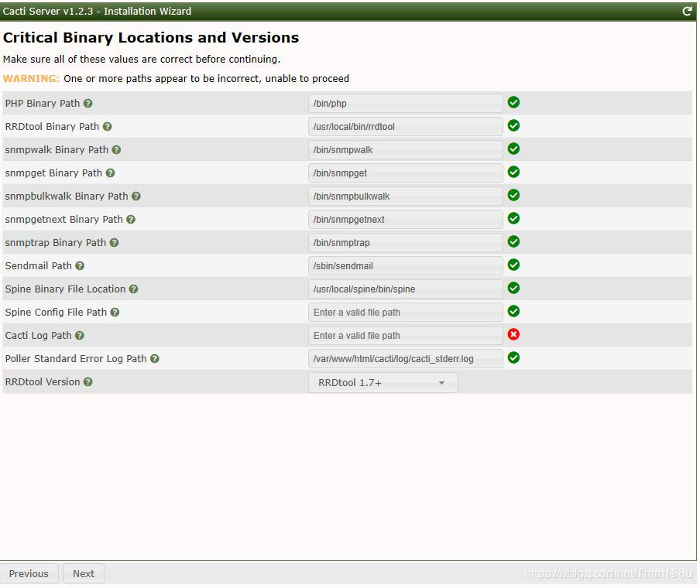
Task: Open help icon next to snmpget Binary Path
Action: point(110,173)
